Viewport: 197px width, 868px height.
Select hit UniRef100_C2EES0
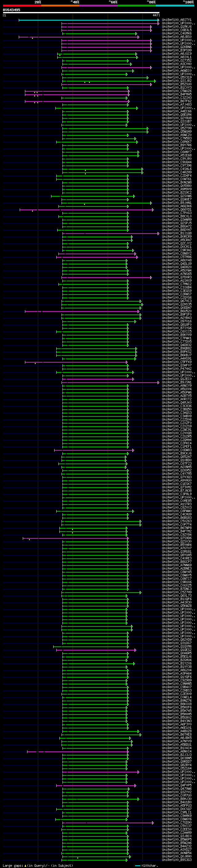(177, 829)
